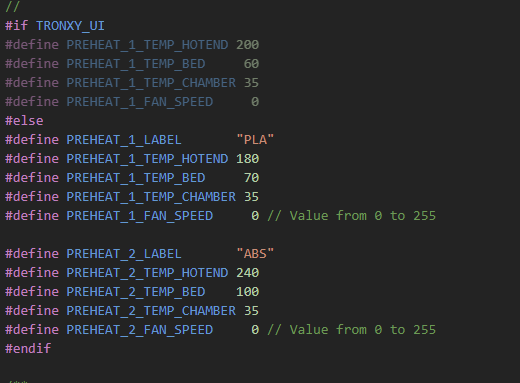Click the PREHEAT_1_TEMP_BED value 70
Screen dimensions: 520x383
coord(252,178)
